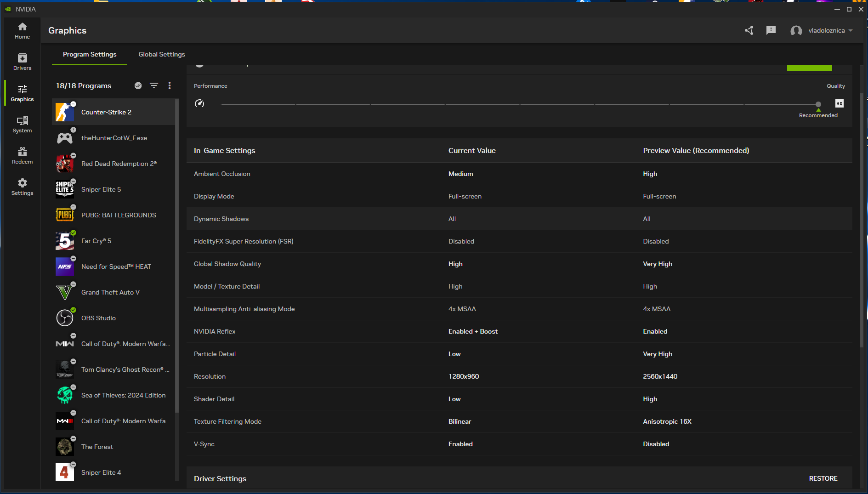Click the Current Value column header
868x494 pixels.
[x=472, y=151]
